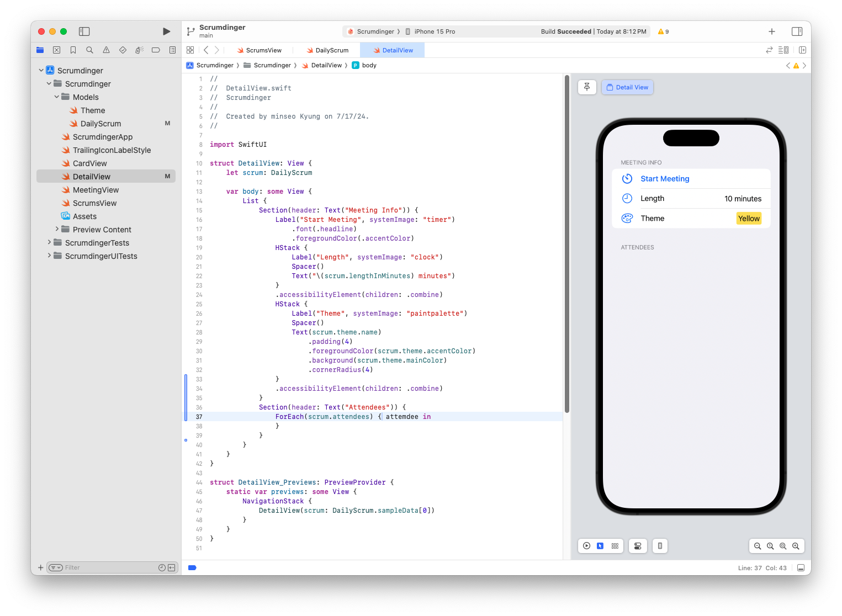842x616 pixels.
Task: Zoom out the canvas preview
Action: (x=758, y=546)
